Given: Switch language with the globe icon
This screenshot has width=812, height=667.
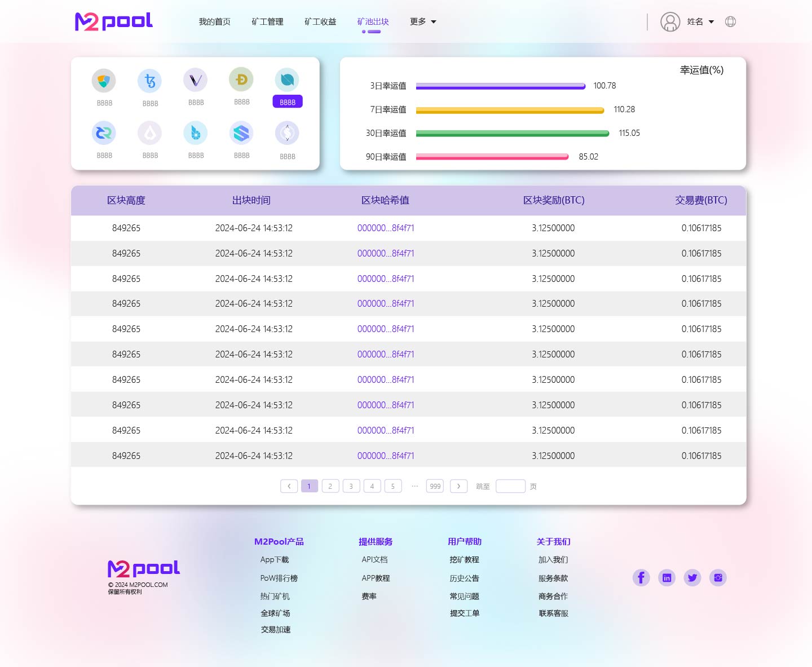Looking at the screenshot, I should 730,22.
